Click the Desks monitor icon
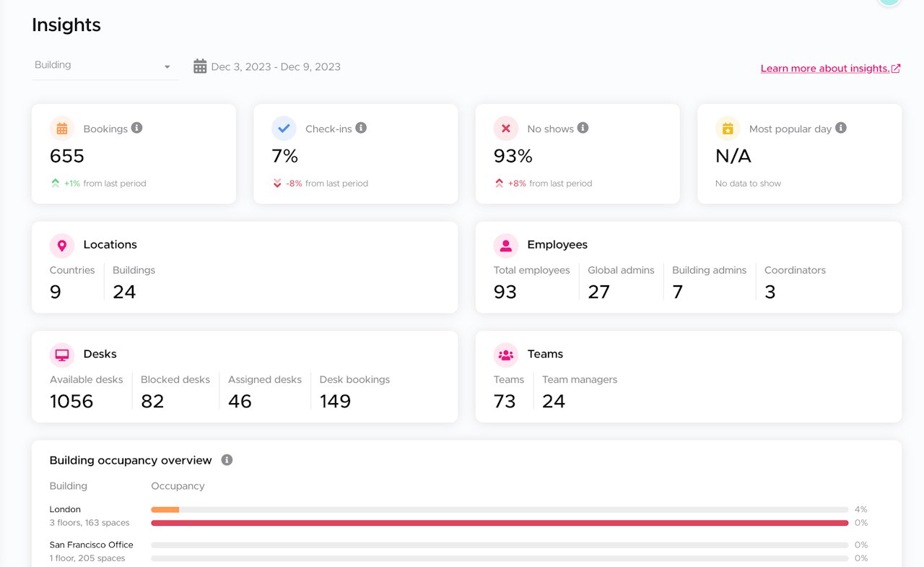Image resolution: width=924 pixels, height=567 pixels. coord(62,355)
